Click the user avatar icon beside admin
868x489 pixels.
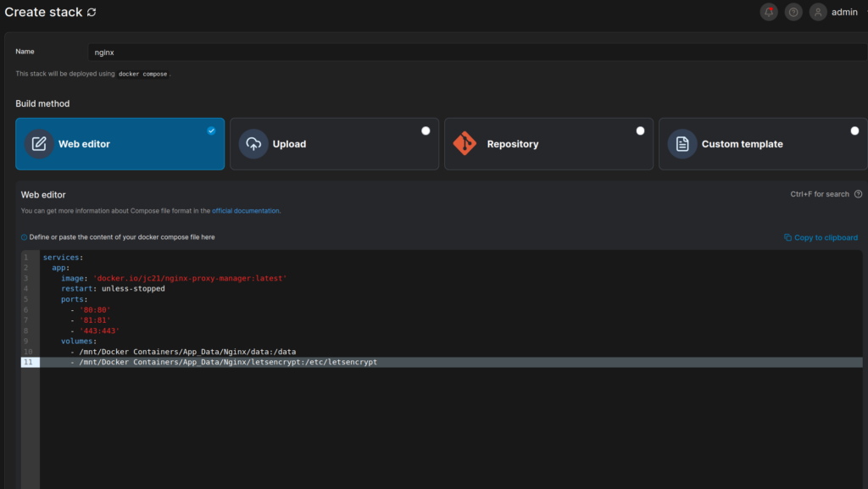818,12
